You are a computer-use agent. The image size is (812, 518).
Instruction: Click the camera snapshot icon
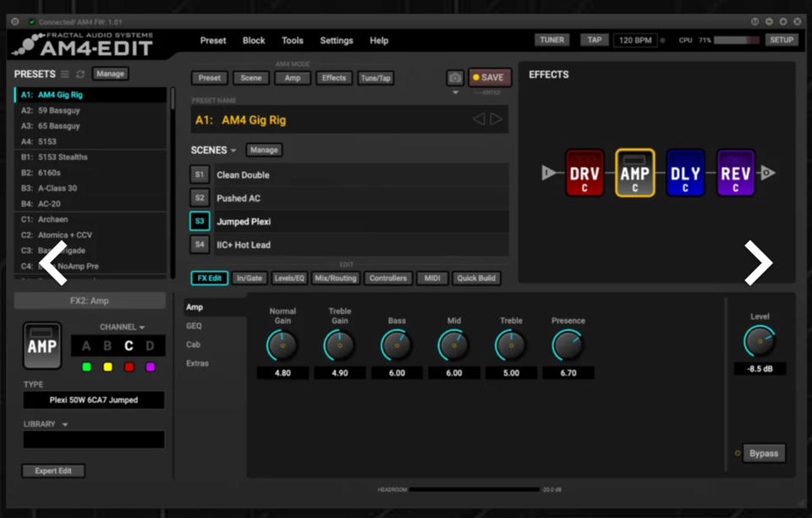(455, 78)
